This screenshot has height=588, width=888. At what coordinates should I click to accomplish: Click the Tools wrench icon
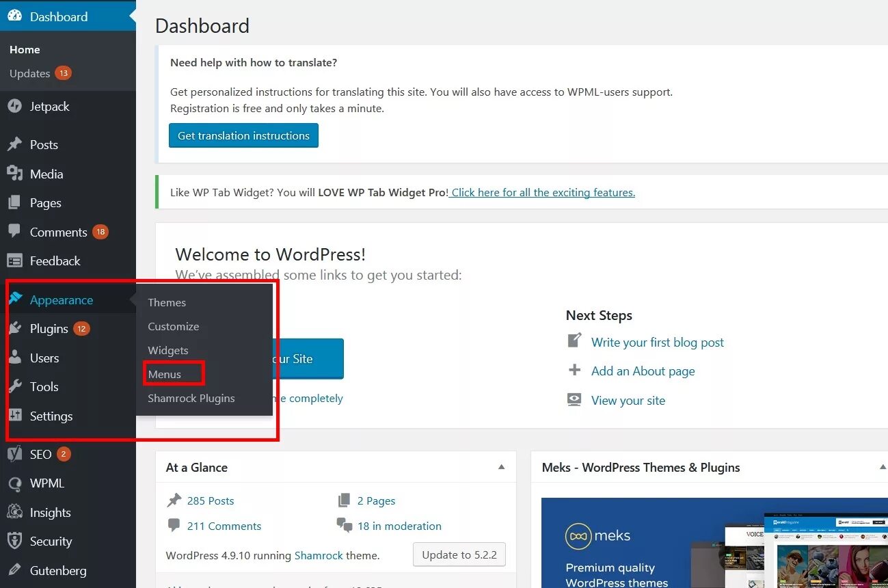[x=14, y=386]
